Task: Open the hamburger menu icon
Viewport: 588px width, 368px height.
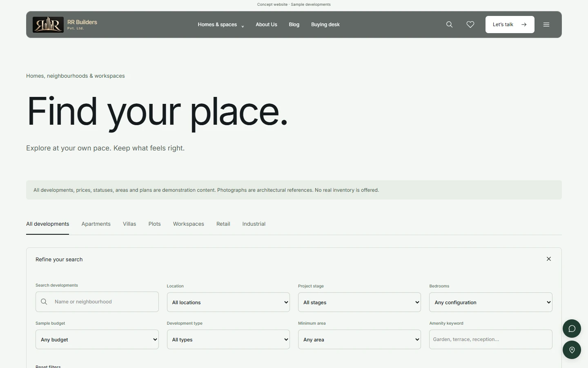Action: 546,25
